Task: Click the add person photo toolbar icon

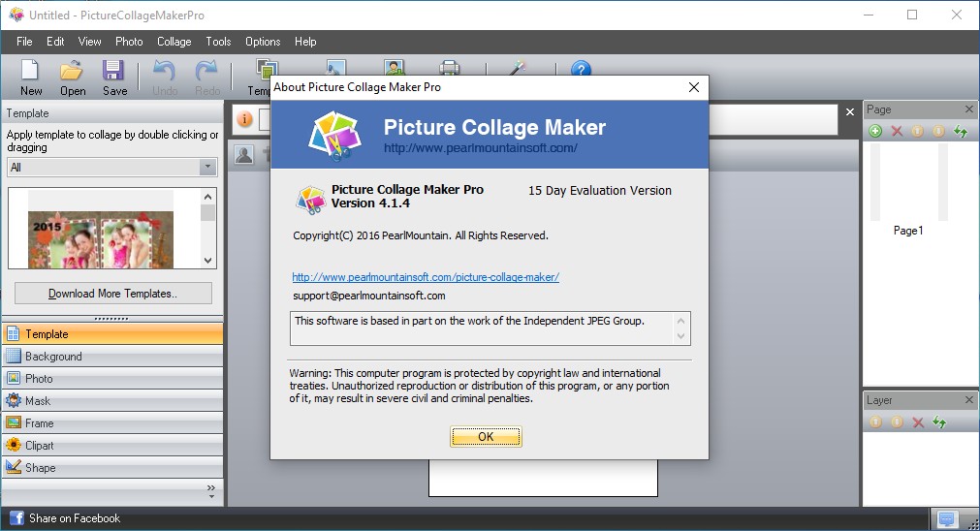Action: pos(394,67)
